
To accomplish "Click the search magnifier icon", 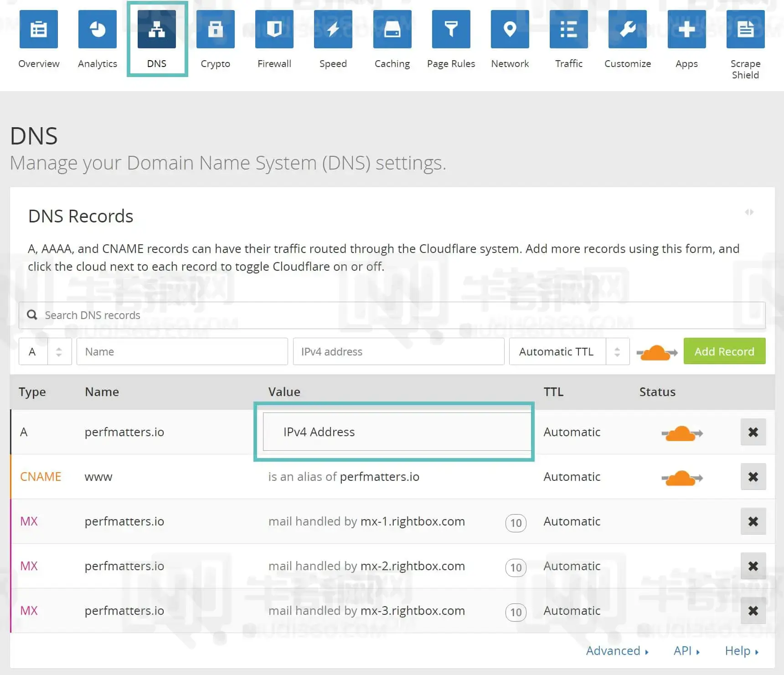I will click(32, 315).
